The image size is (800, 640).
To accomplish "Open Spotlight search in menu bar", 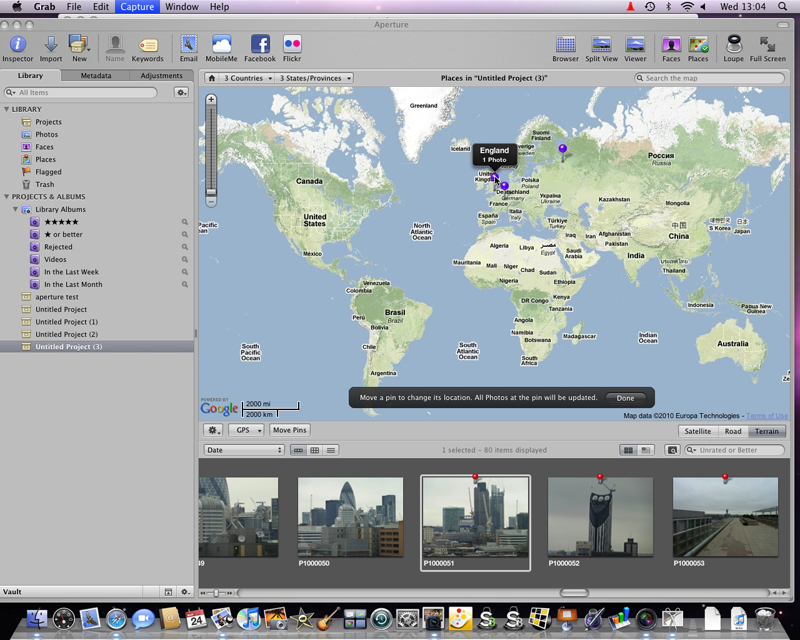I will coord(782,7).
